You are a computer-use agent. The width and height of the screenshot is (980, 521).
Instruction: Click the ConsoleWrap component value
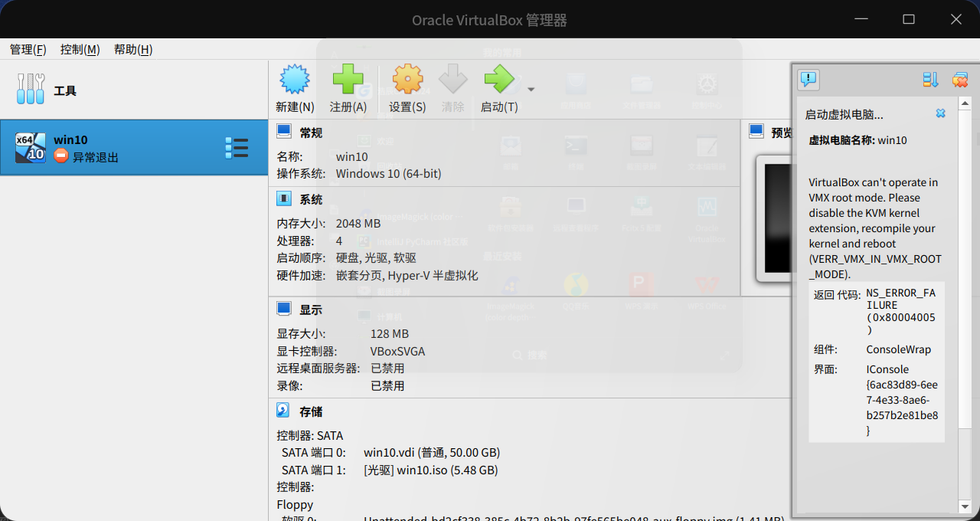click(x=899, y=349)
